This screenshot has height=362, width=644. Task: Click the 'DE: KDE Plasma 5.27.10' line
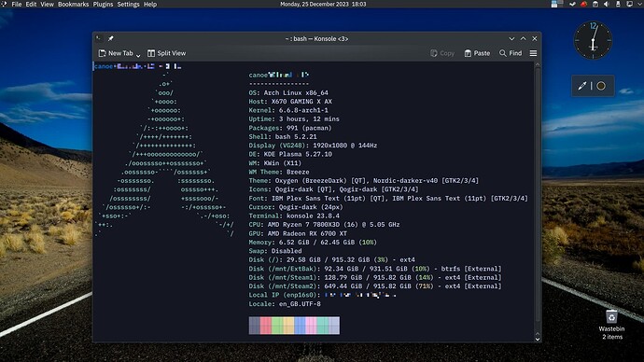[290, 154]
